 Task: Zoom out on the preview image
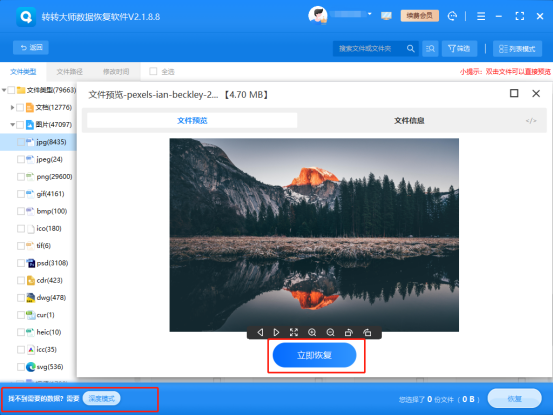tap(330, 332)
